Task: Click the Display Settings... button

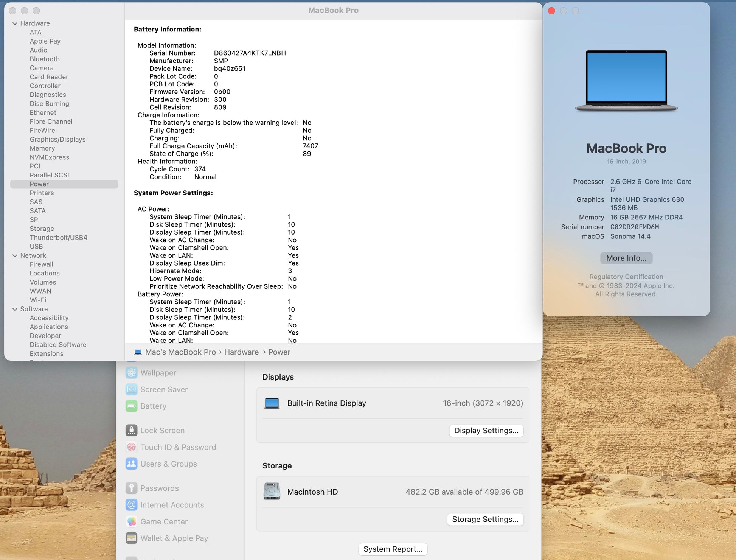Action: pyautogui.click(x=486, y=431)
